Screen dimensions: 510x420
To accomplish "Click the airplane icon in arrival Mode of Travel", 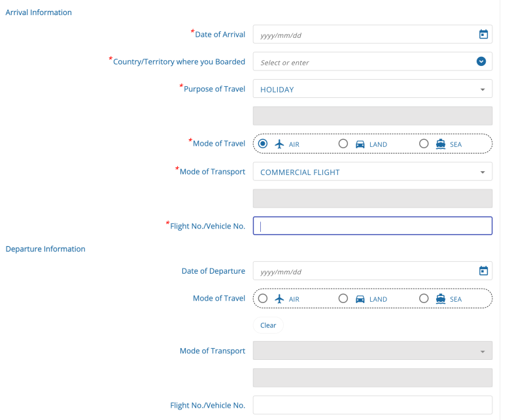I will point(280,144).
